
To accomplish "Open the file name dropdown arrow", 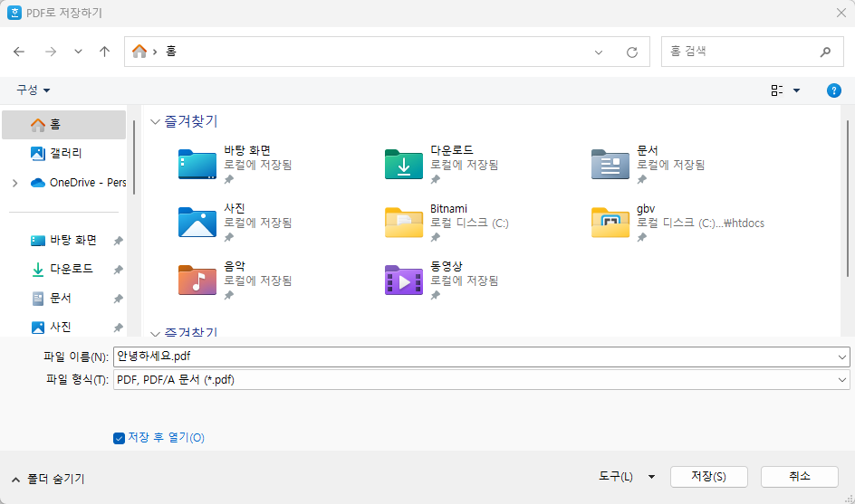I will 842,357.
